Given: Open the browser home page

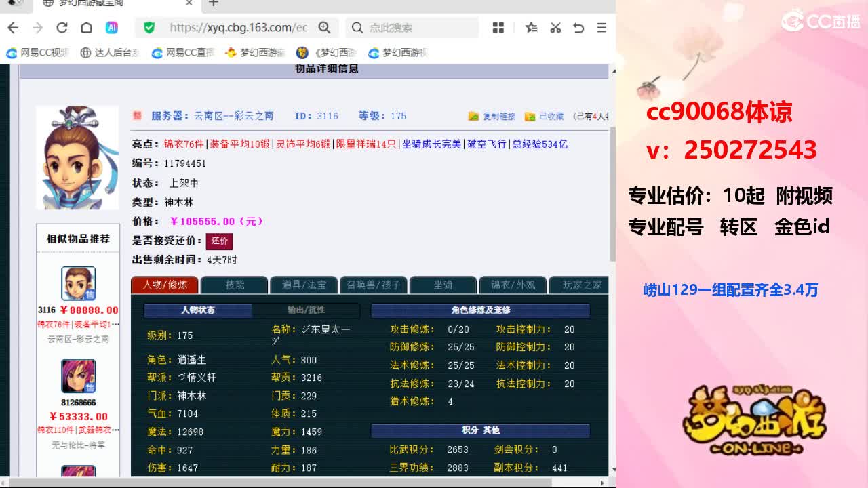Looking at the screenshot, I should point(86,28).
